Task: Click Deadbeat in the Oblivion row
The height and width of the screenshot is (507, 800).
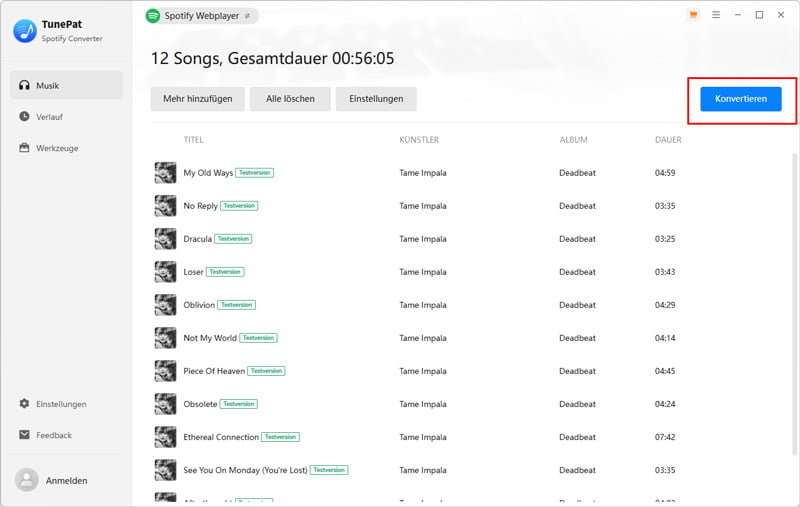Action: 577,305
